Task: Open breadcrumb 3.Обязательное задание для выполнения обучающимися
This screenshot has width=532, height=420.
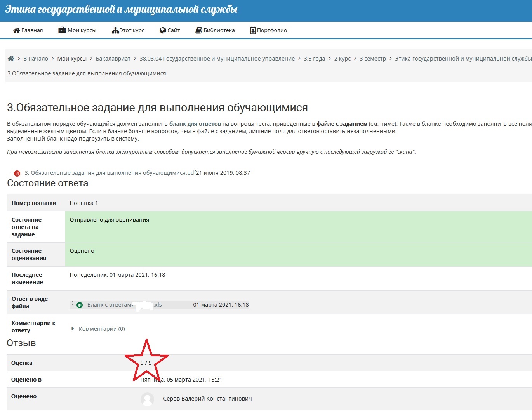Action: point(87,73)
